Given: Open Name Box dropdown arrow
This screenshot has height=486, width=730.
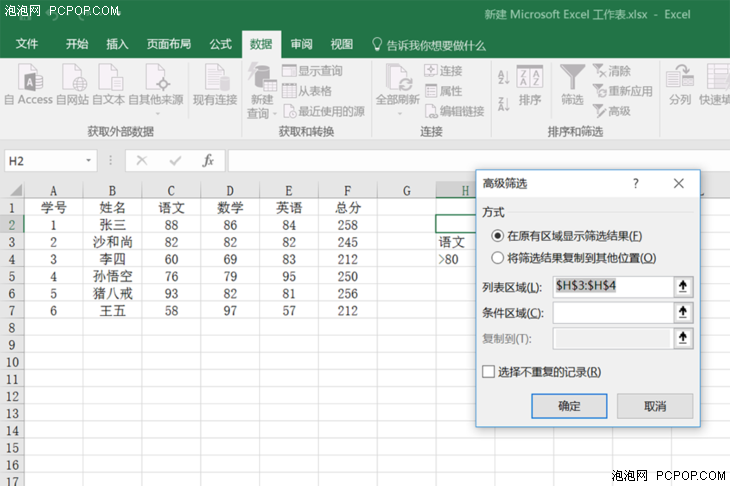Looking at the screenshot, I should (x=88, y=161).
